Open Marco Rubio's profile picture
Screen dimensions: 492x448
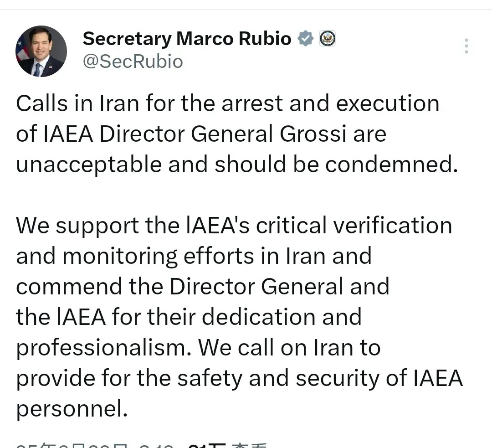pos(41,51)
